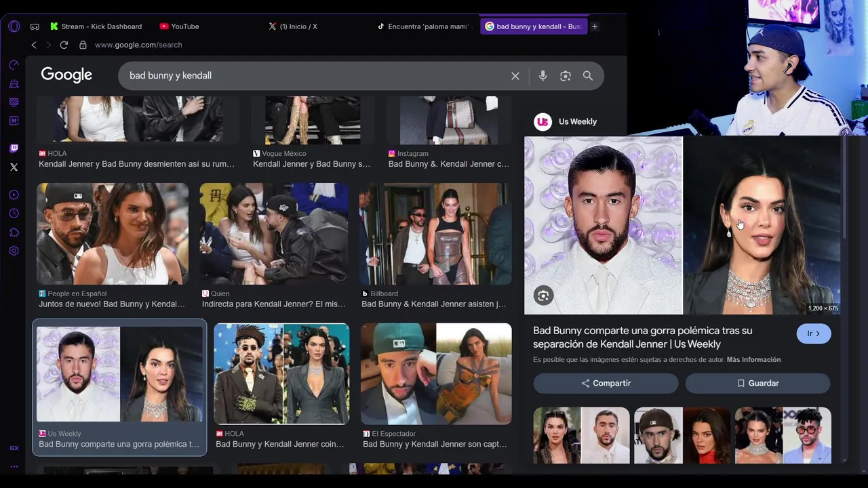Open related image under Guardar button

coord(783,435)
